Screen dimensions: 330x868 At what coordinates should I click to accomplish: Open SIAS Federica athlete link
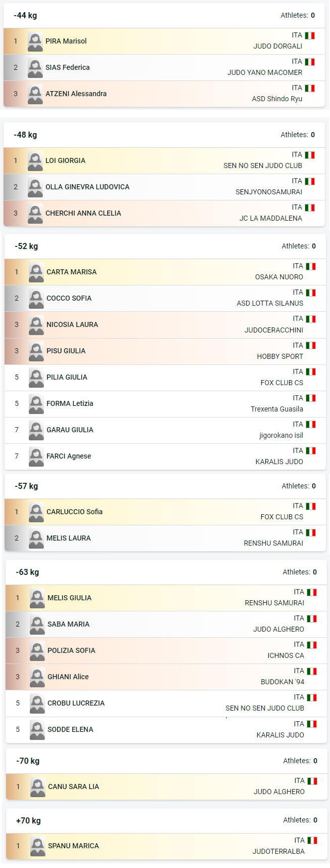click(x=68, y=67)
